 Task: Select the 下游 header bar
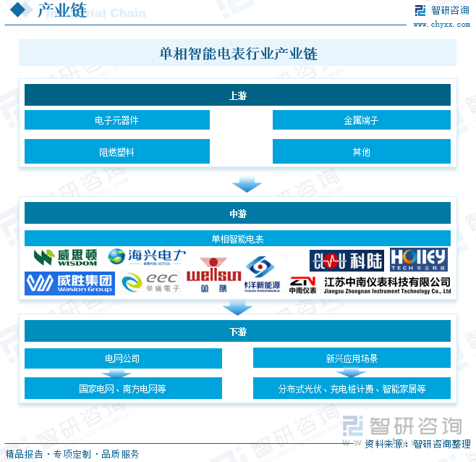pos(237,331)
